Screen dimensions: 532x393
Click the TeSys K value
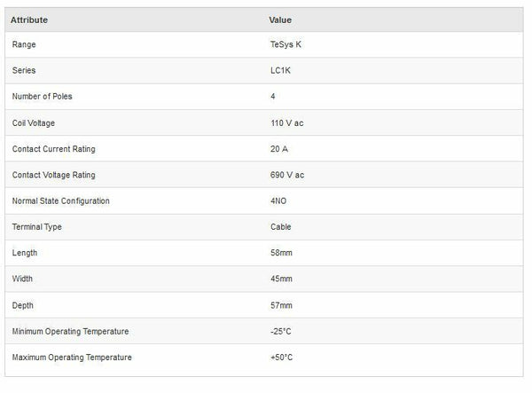click(x=286, y=44)
